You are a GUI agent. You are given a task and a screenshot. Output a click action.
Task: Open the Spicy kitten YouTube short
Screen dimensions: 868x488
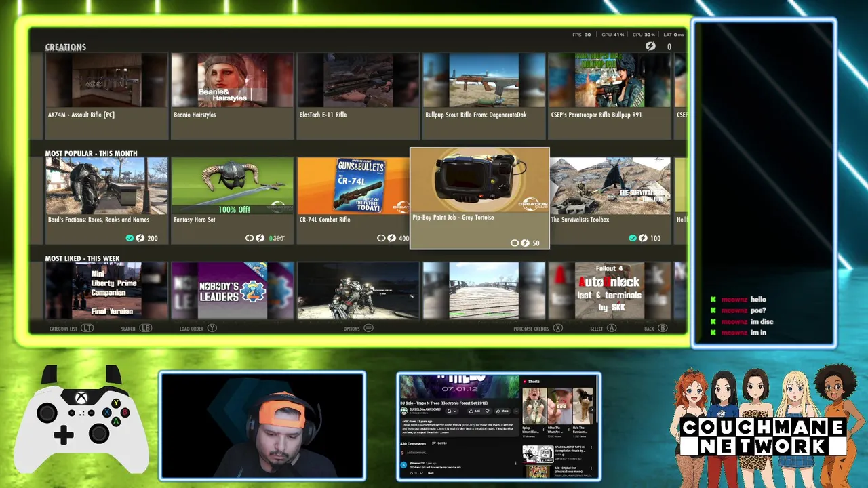[534, 406]
